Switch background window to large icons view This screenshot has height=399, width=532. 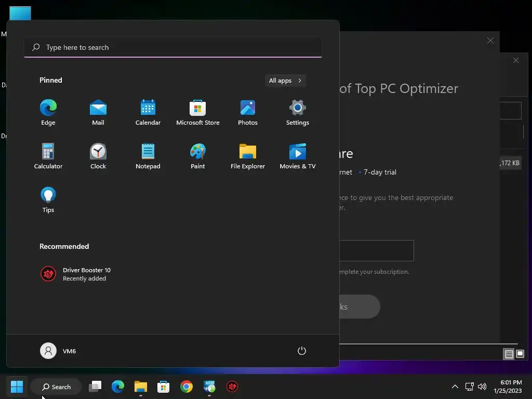(520, 354)
